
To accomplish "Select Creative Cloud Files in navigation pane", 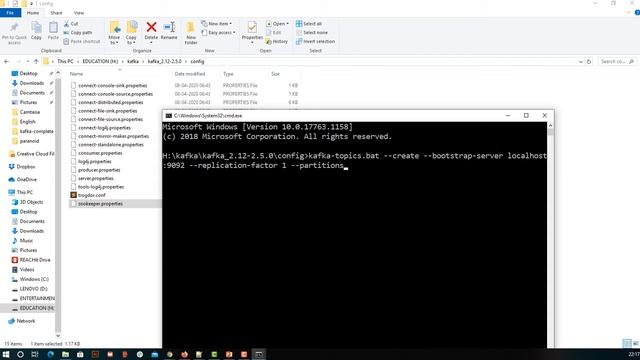I will click(31, 154).
